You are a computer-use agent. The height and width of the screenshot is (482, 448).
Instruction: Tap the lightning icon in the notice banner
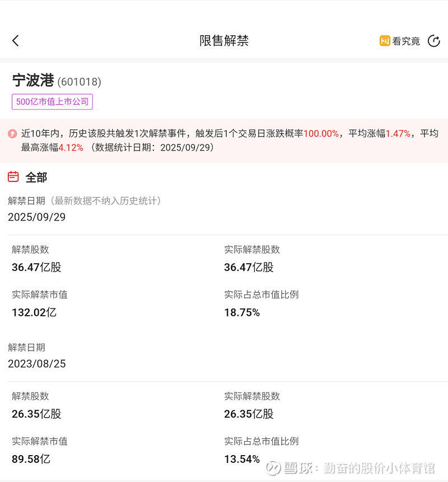(12, 134)
